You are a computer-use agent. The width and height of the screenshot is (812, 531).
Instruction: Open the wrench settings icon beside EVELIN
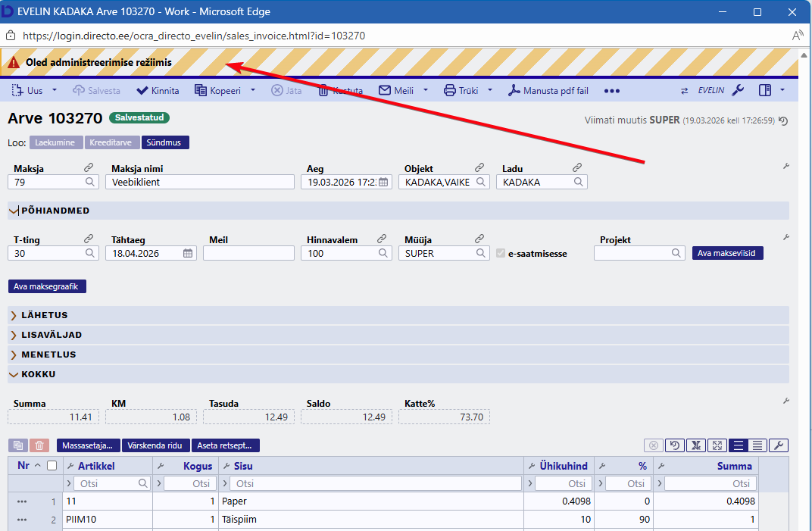(738, 90)
